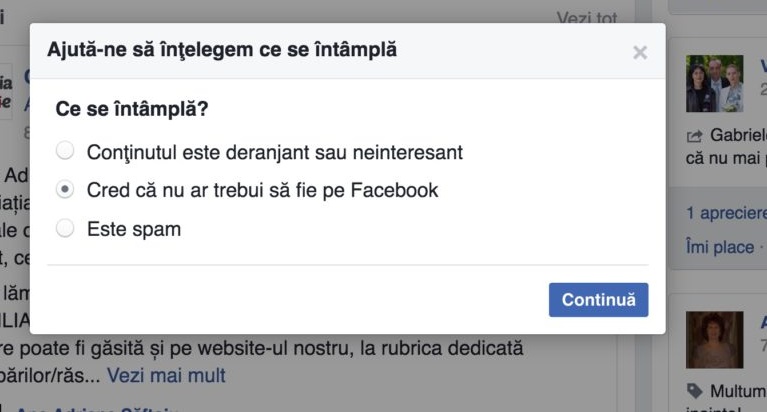Click the post text about website-ul nostru
The width and height of the screenshot is (767, 412).
click(262, 348)
